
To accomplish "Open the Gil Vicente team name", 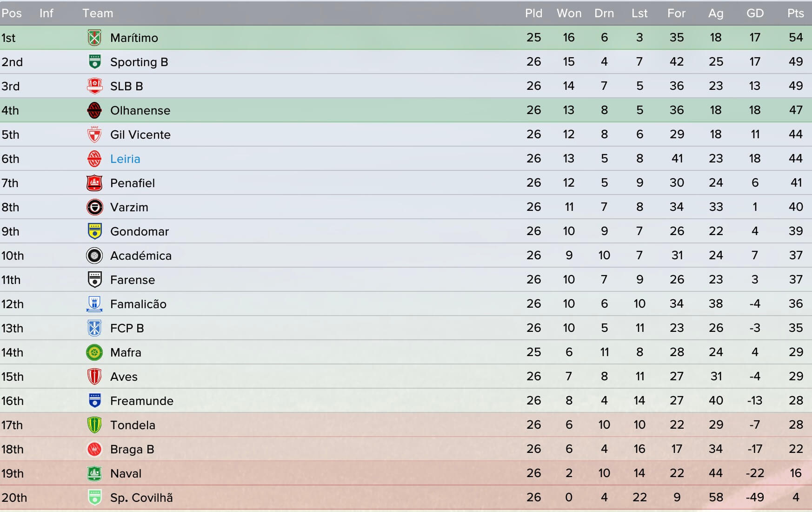I will point(140,135).
